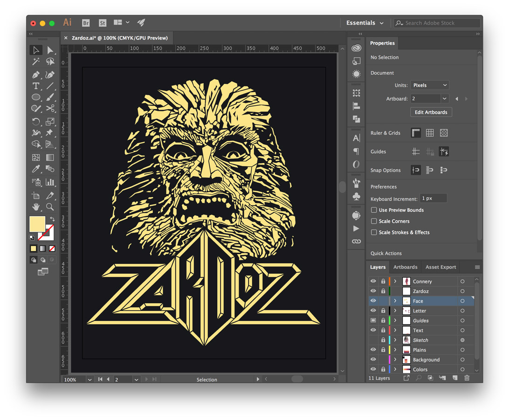Select the Scale tool
This screenshot has width=509, height=420.
(50, 122)
